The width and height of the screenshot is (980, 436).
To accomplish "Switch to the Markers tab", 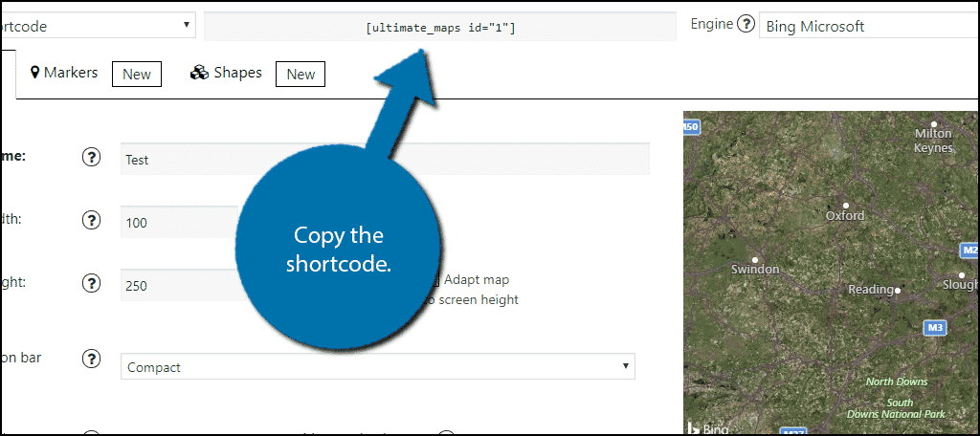I will 65,73.
